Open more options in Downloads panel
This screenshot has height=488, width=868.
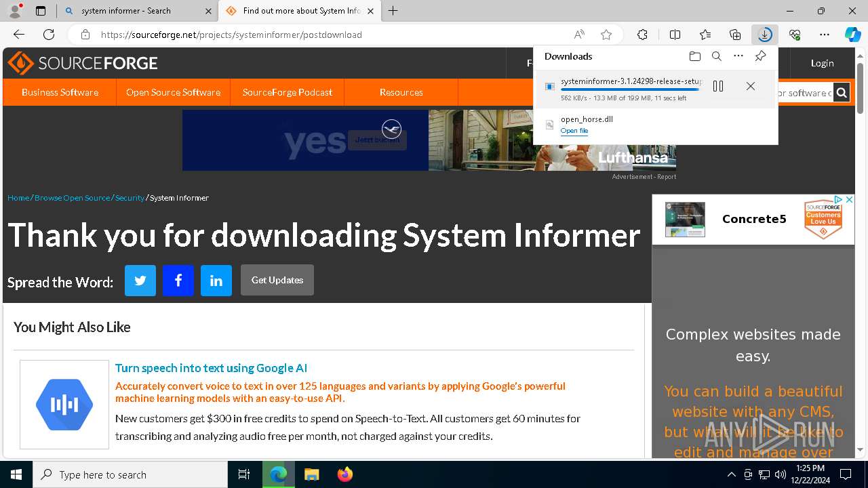point(738,56)
